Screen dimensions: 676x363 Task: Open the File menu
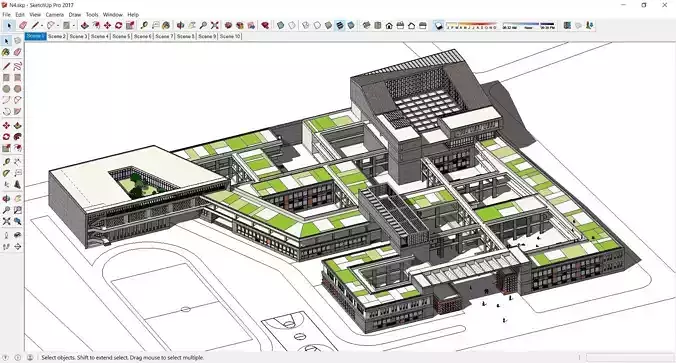pos(6,14)
